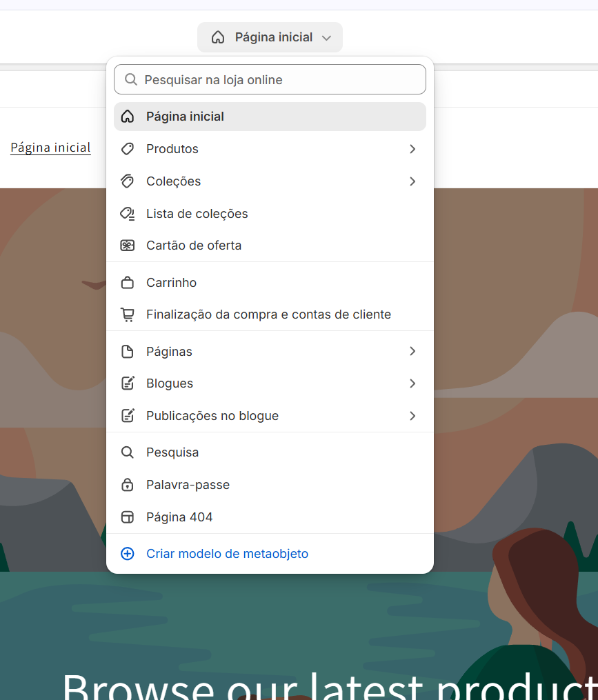
Task: Click the cart icon beside Finalização da compra
Action: pyautogui.click(x=128, y=314)
